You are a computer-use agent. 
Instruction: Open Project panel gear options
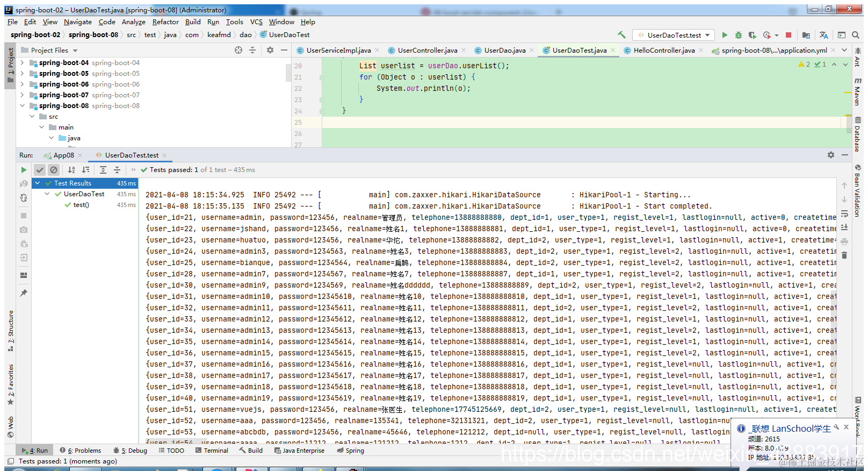pyautogui.click(x=270, y=50)
